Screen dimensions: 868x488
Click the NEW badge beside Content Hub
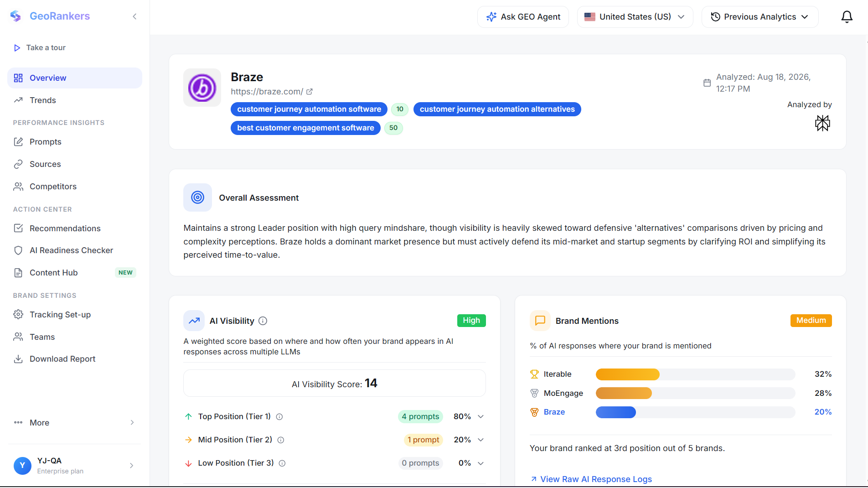point(125,273)
